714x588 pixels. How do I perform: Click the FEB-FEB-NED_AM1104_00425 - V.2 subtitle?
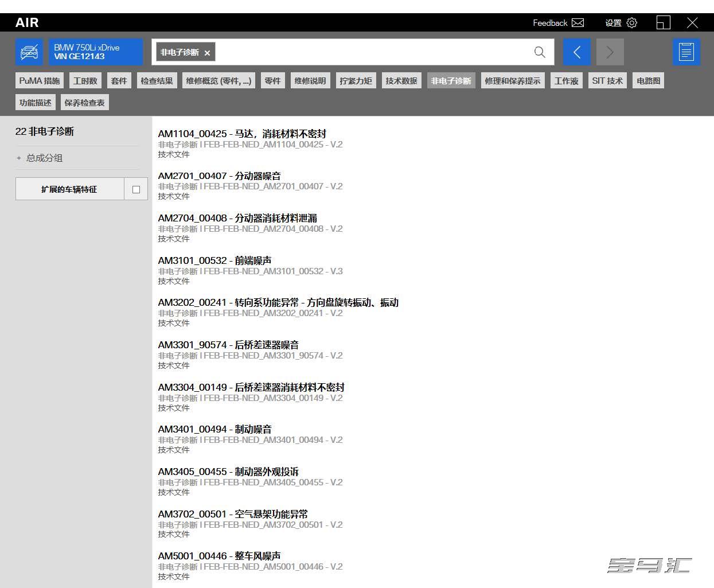[x=273, y=145]
